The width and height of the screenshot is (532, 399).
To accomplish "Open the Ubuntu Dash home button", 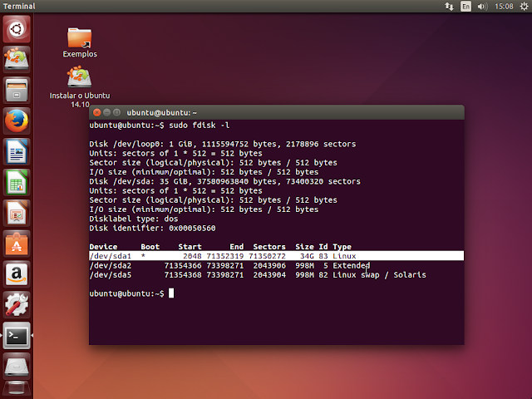I will (x=17, y=29).
